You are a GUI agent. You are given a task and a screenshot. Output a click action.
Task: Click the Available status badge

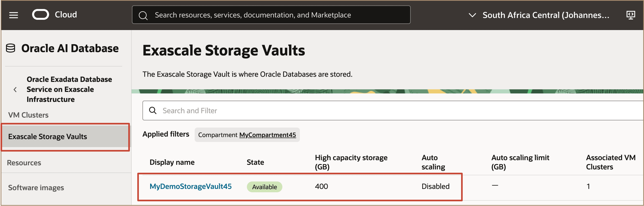[x=264, y=187]
